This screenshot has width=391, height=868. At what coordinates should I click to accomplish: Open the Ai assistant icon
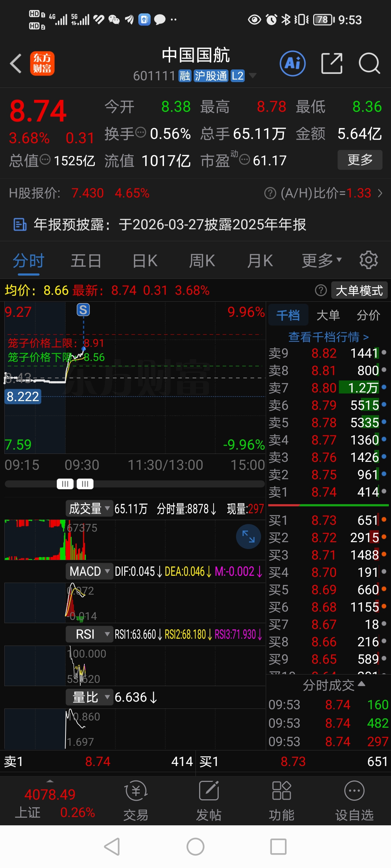click(293, 63)
